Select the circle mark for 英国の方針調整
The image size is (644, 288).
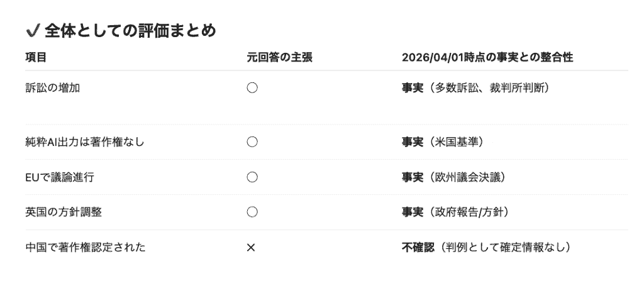tap(252, 213)
